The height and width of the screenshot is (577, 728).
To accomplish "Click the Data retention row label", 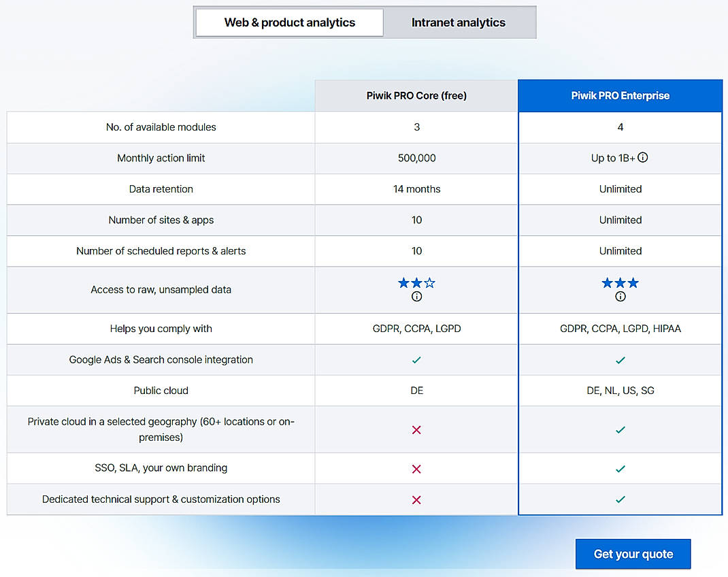I will [161, 188].
